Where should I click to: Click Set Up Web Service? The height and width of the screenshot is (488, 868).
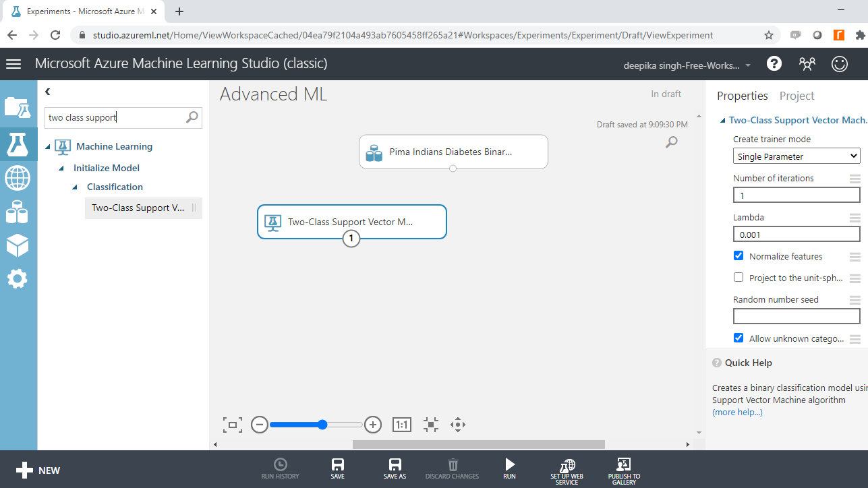point(567,471)
